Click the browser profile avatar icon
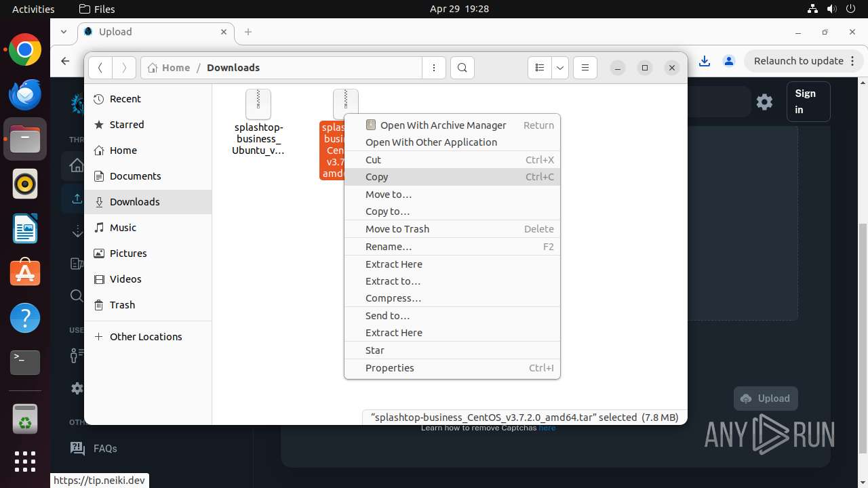The height and width of the screenshot is (488, 868). click(x=729, y=61)
